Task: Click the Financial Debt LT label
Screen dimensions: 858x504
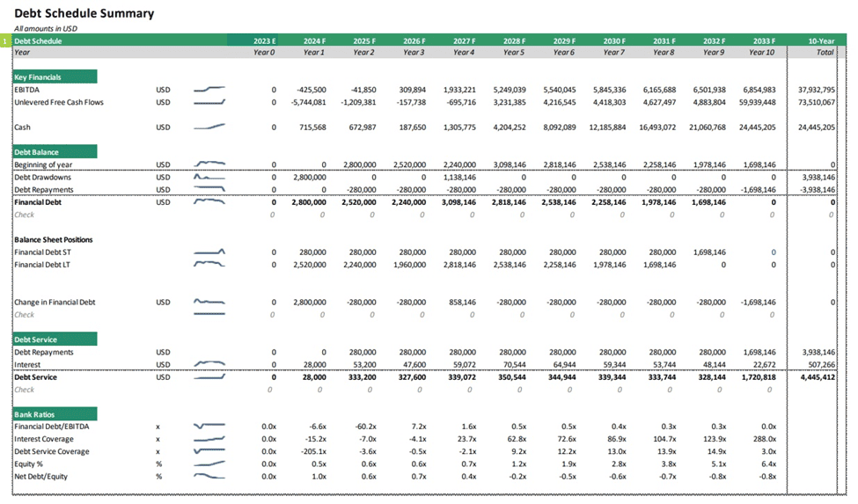Action: pos(42,265)
